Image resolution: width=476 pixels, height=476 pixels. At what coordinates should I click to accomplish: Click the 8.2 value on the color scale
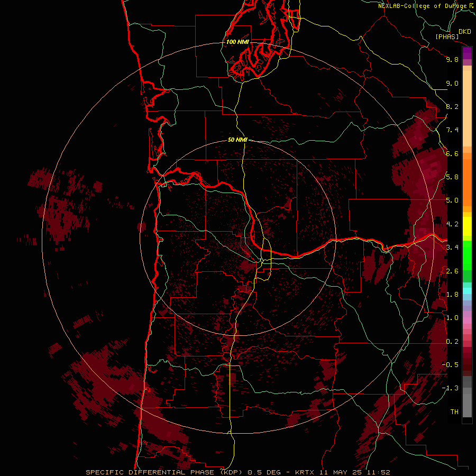[x=452, y=106]
